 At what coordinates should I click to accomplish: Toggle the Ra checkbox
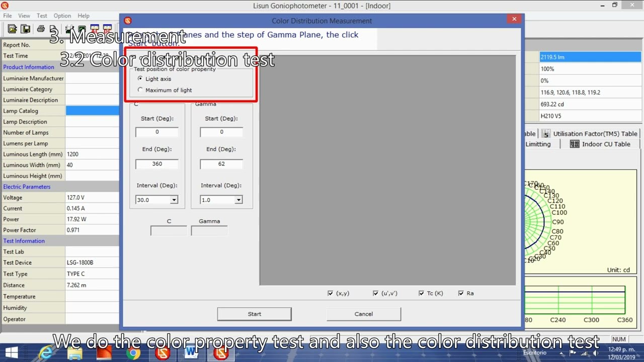pyautogui.click(x=461, y=293)
